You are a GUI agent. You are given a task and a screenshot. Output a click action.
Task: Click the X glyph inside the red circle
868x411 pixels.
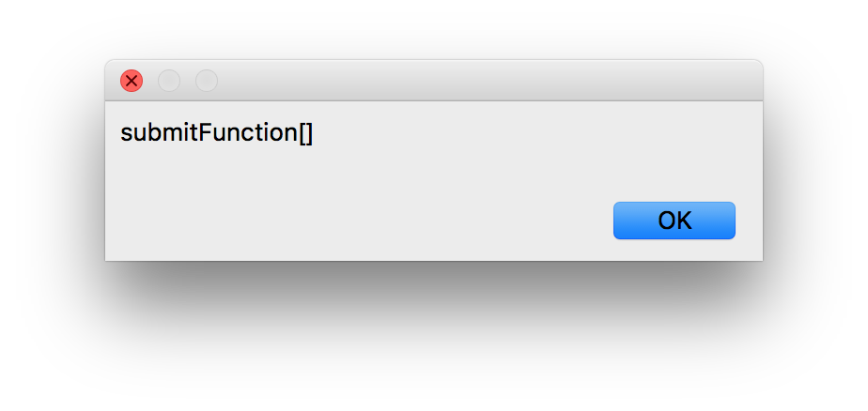coord(132,81)
